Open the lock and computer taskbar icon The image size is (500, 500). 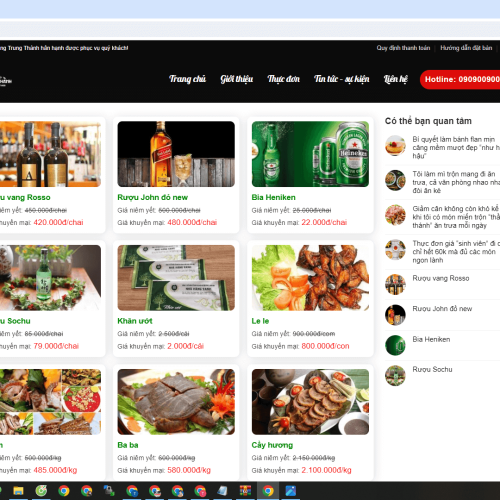click(109, 491)
